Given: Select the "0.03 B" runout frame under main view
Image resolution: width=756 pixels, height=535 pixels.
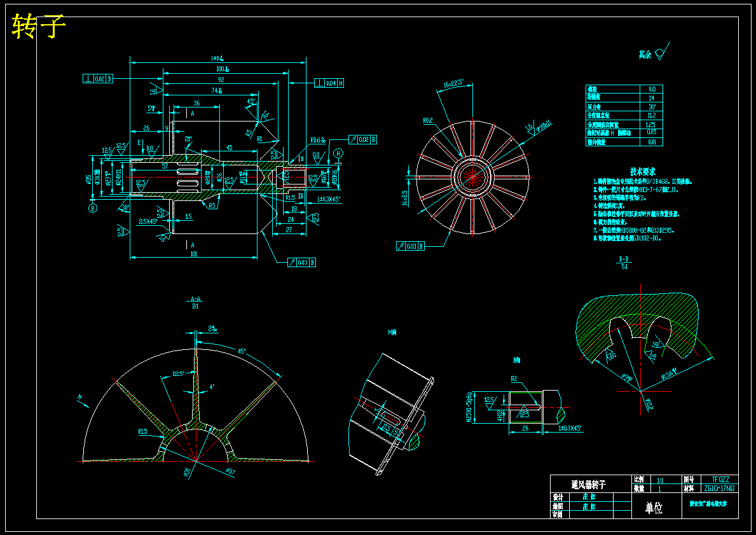Looking at the screenshot, I should click(x=302, y=263).
